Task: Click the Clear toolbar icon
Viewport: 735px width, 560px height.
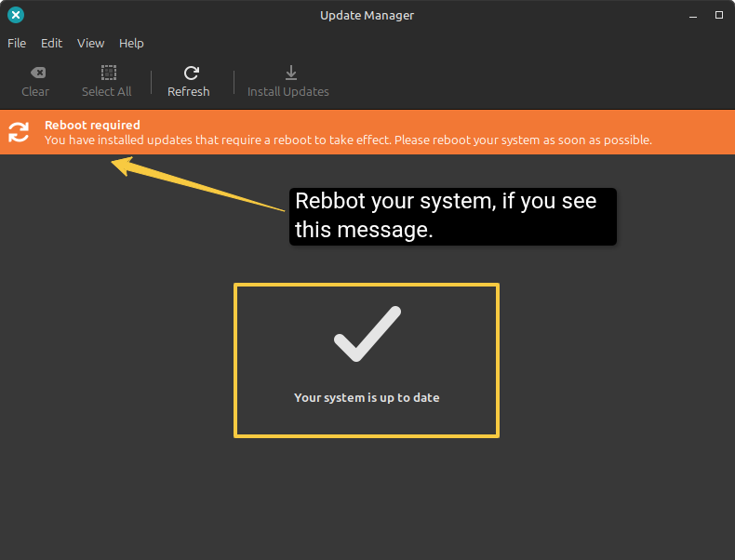Action: click(x=38, y=73)
